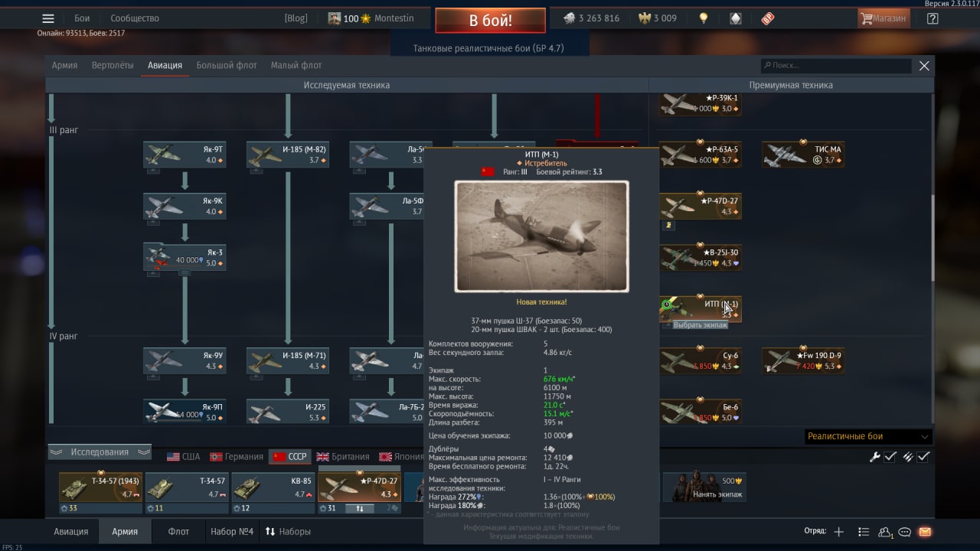
Task: Select the Як-9П aircraft card
Action: [185, 411]
